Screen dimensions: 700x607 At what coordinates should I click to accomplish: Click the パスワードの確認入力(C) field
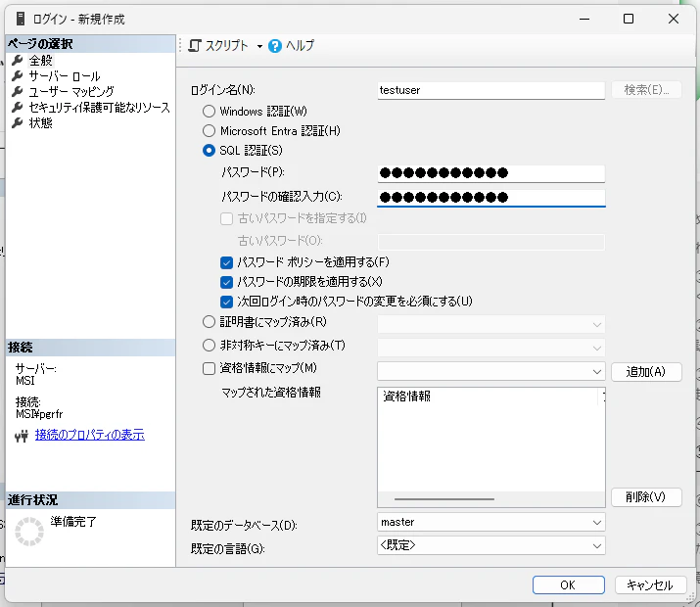pyautogui.click(x=491, y=198)
